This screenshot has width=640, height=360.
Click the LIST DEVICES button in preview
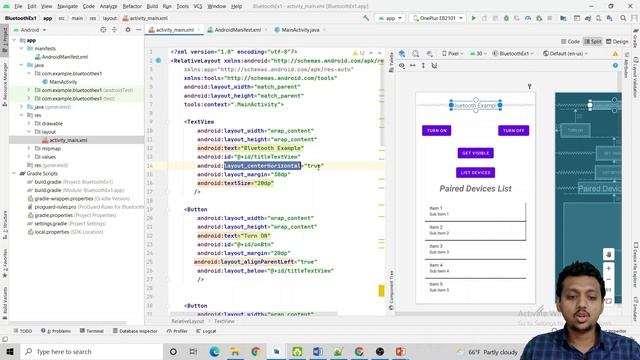[476, 173]
